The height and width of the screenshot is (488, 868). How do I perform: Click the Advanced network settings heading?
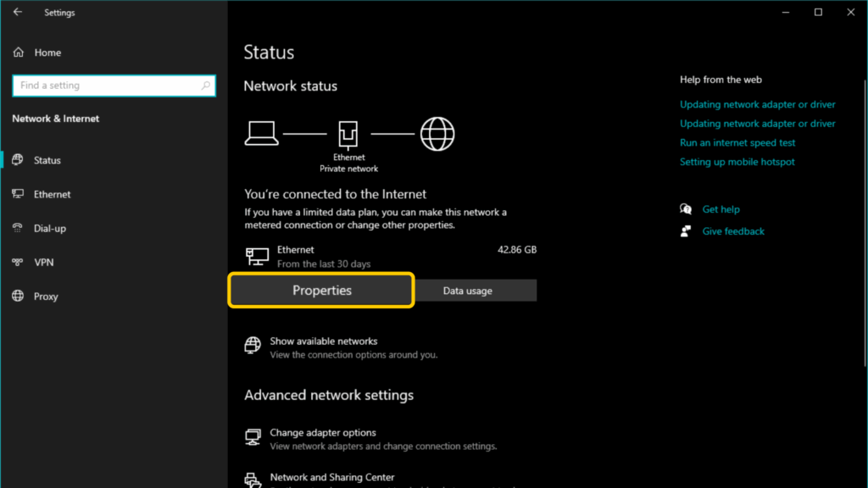[329, 395]
